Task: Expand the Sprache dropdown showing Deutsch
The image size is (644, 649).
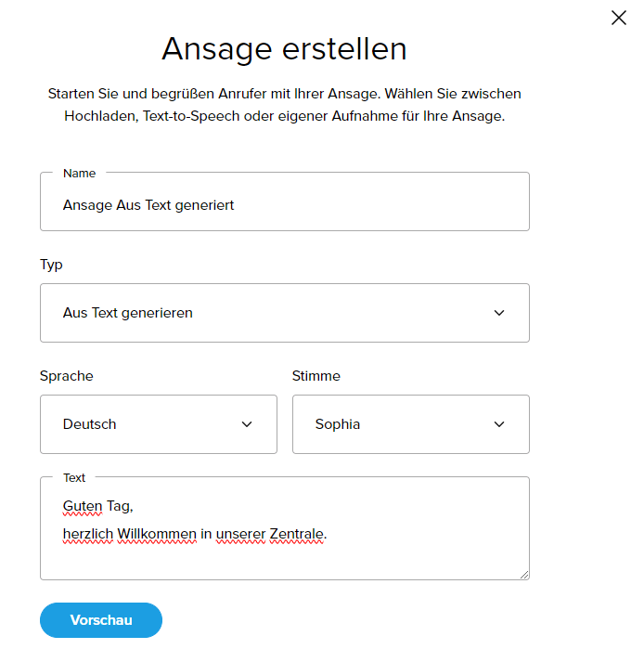Action: [158, 424]
